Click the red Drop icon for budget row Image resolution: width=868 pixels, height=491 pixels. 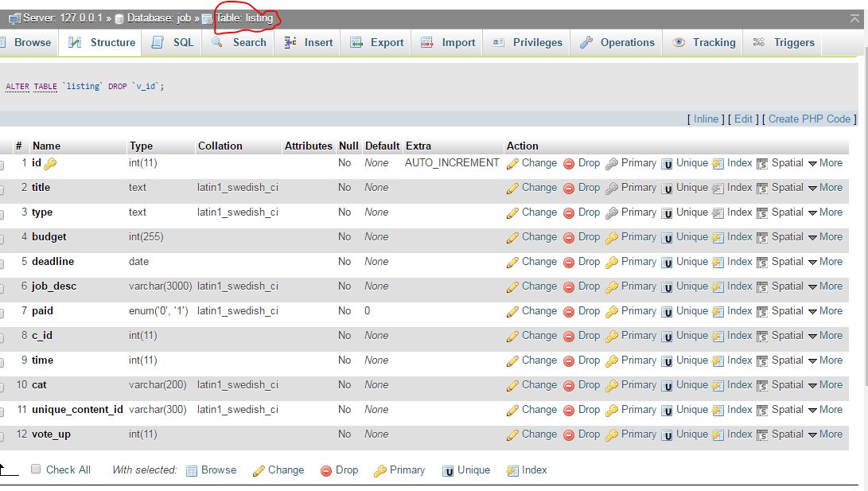click(569, 237)
